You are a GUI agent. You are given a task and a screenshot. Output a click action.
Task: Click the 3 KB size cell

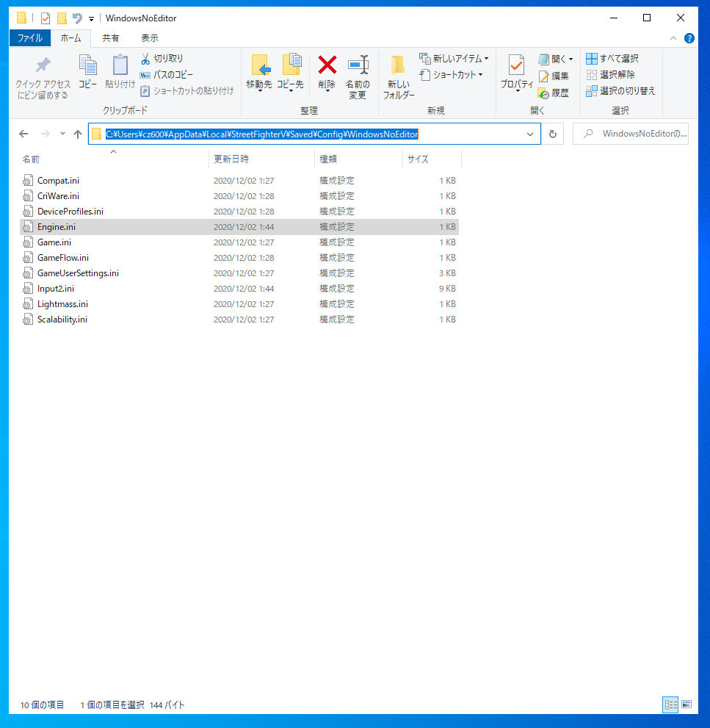tap(447, 273)
